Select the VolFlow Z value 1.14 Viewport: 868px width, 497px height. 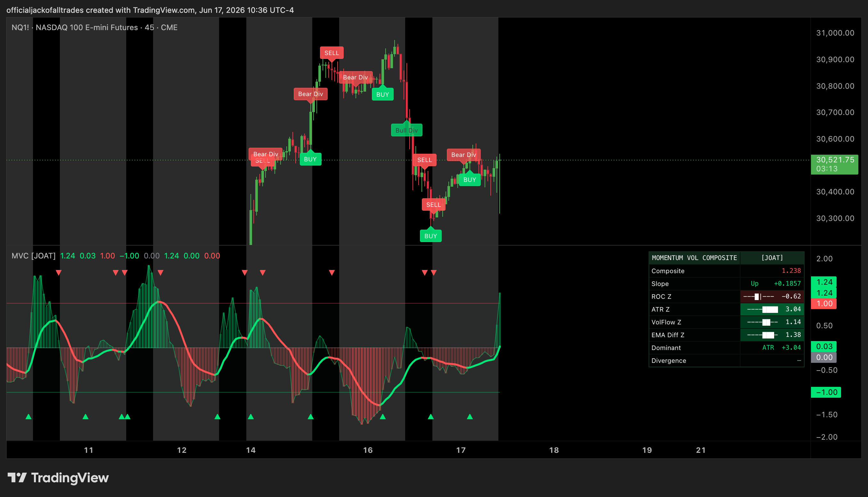click(x=793, y=322)
